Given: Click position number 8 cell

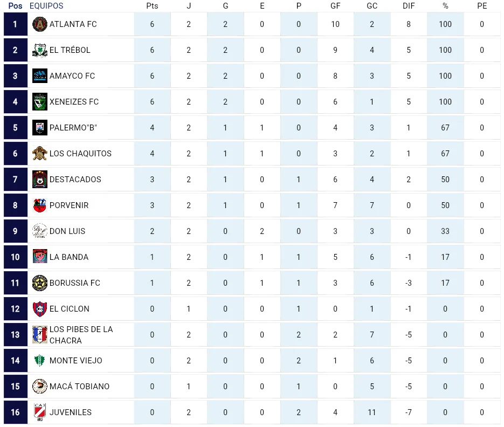Looking at the screenshot, I should tap(15, 205).
